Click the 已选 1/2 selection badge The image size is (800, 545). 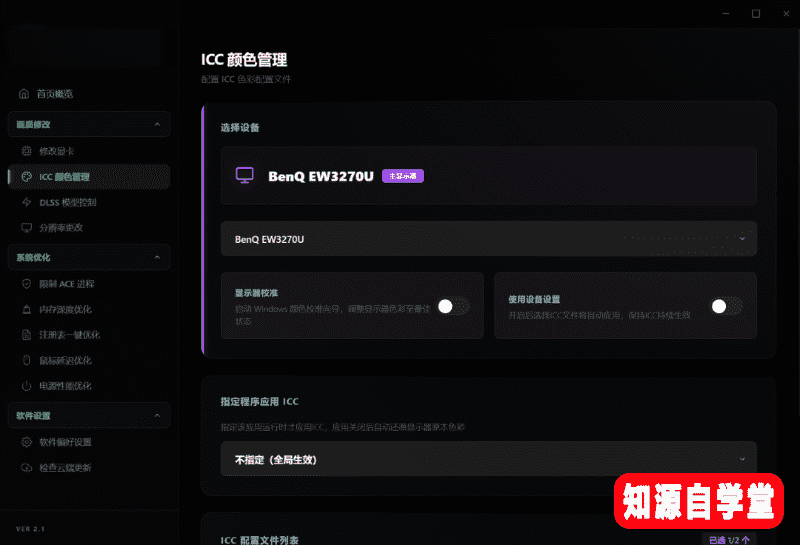coord(730,540)
